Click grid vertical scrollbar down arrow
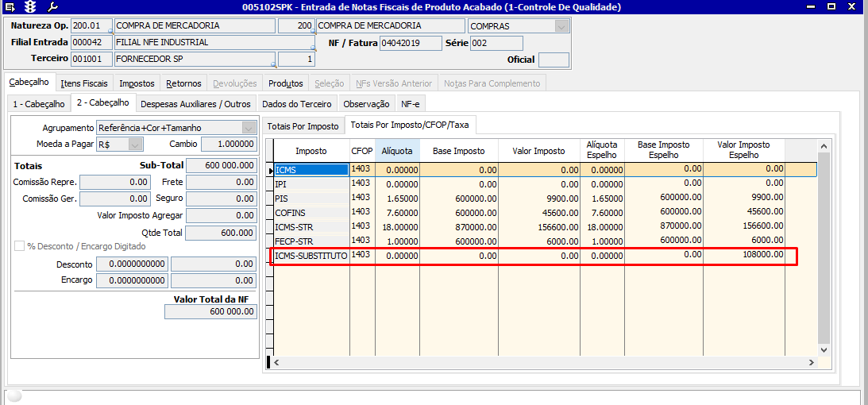Screen dimensions: 868x405 point(824,349)
